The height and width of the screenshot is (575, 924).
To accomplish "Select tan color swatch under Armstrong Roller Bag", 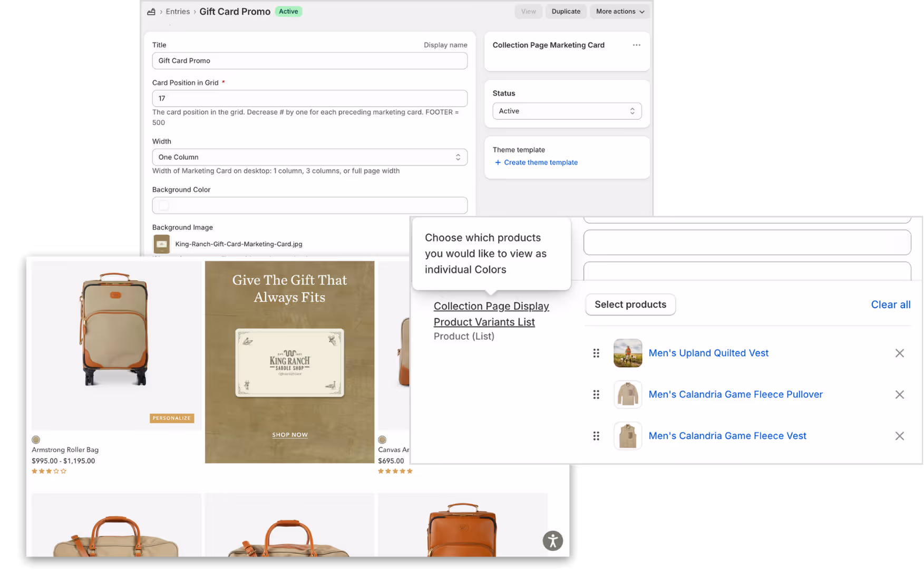I will tap(36, 439).
